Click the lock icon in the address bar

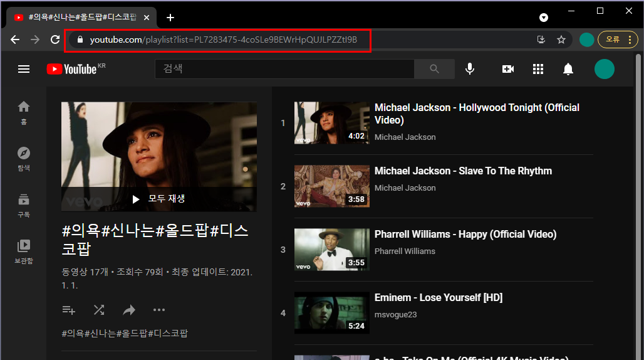click(x=80, y=40)
